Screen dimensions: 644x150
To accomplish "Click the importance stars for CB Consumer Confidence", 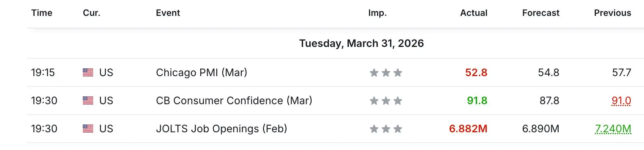I will tap(386, 101).
